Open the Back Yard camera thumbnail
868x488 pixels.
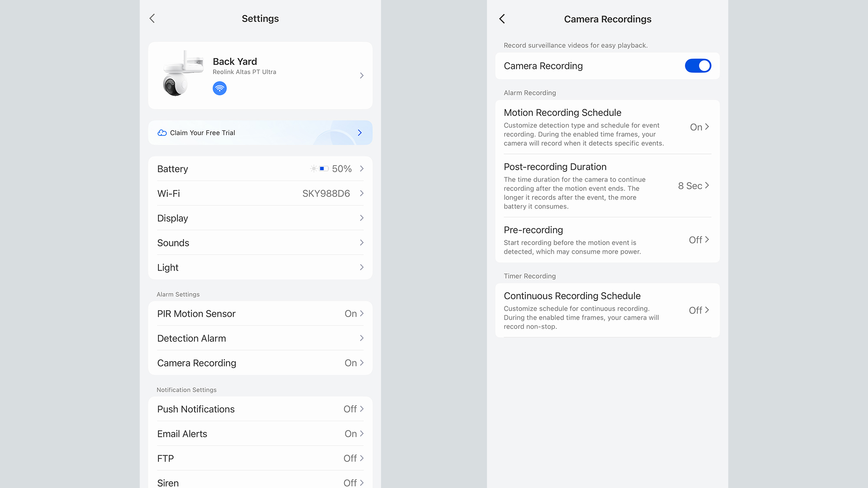[x=182, y=74]
